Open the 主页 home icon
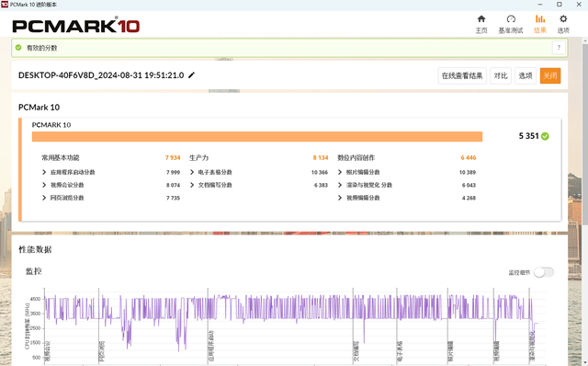Viewport: 588px width, 366px height. tap(481, 19)
